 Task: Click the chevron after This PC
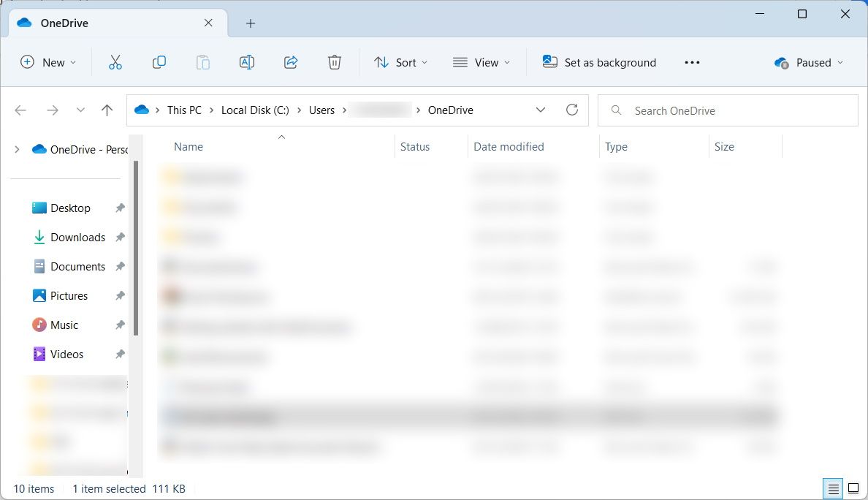pos(211,110)
